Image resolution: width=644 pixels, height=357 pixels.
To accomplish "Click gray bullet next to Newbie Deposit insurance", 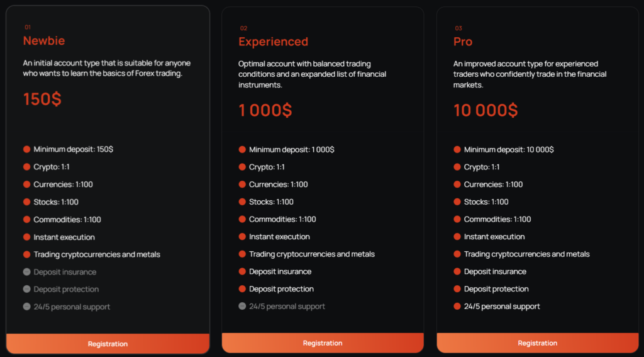I will click(x=27, y=272).
